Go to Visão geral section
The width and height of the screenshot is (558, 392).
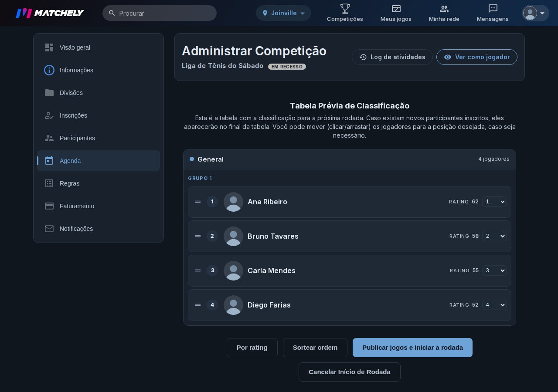99,47
